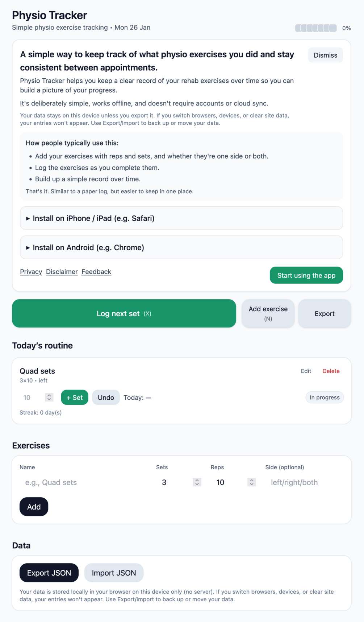Image resolution: width=364 pixels, height=622 pixels.
Task: Focus the exercise Name input field
Action: click(x=85, y=482)
